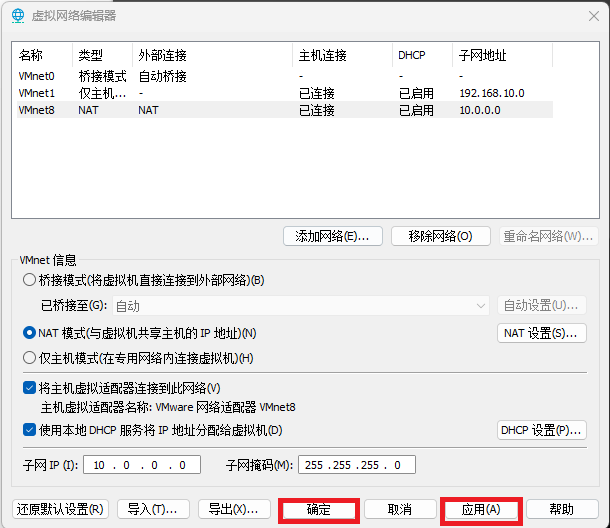Click the 导出(X)... button
Viewport: 610px width, 528px height.
tap(234, 509)
